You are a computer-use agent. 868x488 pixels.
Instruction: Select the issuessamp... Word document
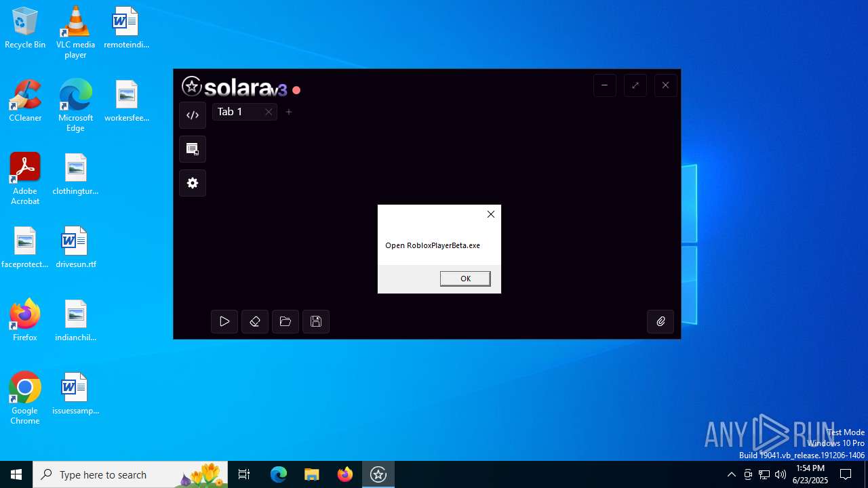click(x=75, y=394)
